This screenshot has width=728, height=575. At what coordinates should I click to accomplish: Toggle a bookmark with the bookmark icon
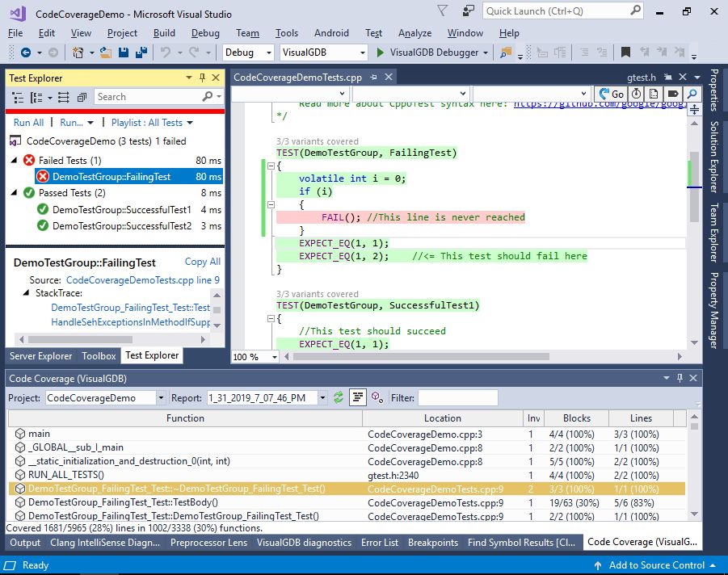(x=625, y=52)
